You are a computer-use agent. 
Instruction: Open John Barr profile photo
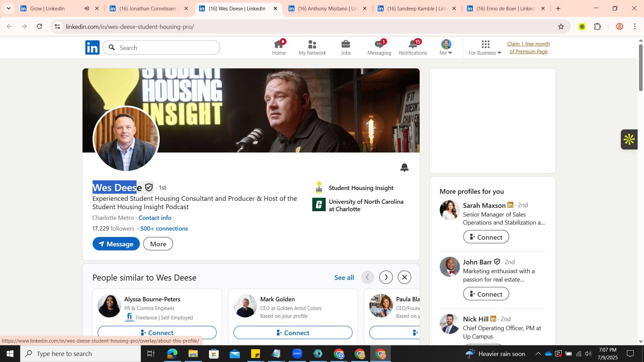(x=450, y=267)
